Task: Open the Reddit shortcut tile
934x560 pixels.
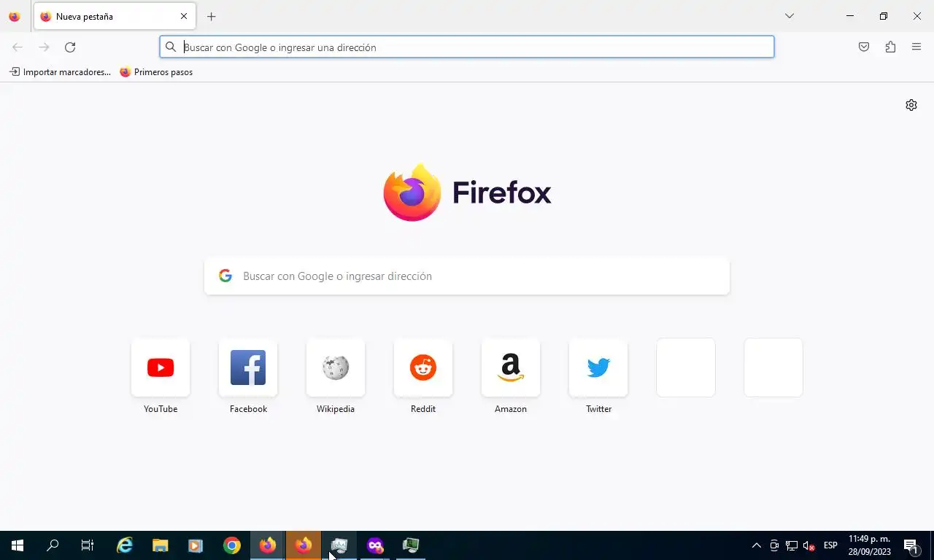Action: tap(423, 367)
